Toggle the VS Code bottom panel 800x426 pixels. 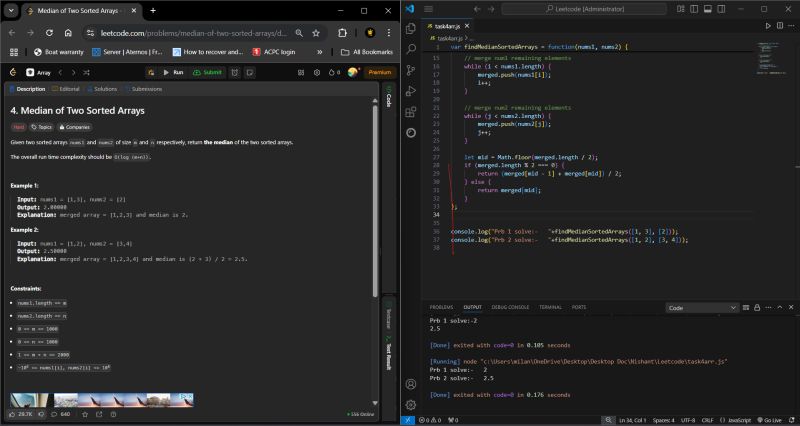708,9
